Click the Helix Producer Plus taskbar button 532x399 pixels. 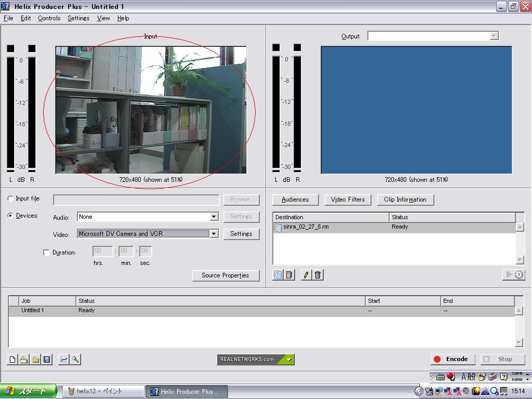pos(187,392)
